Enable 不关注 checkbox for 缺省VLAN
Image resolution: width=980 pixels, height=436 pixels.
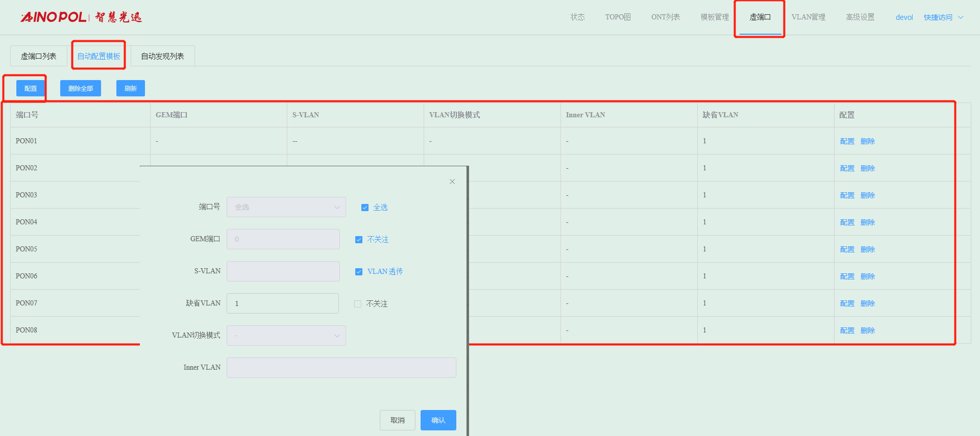(358, 304)
